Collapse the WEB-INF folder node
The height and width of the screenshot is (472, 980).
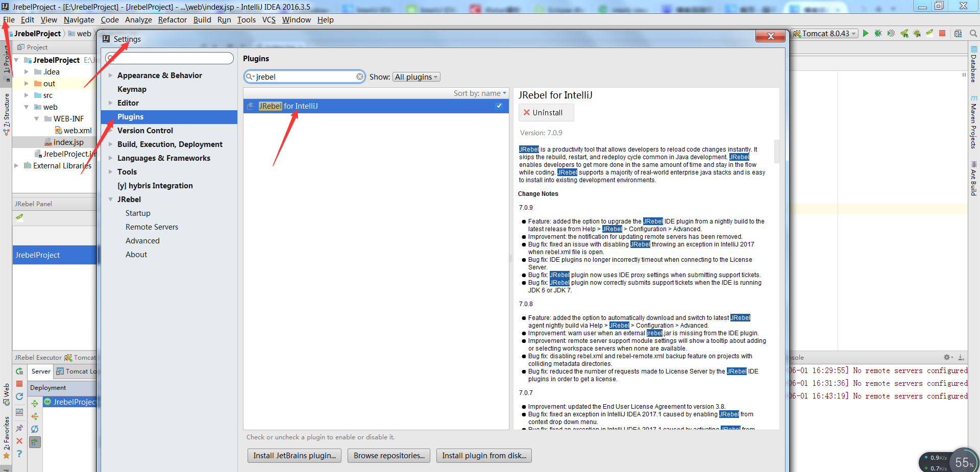[x=37, y=119]
